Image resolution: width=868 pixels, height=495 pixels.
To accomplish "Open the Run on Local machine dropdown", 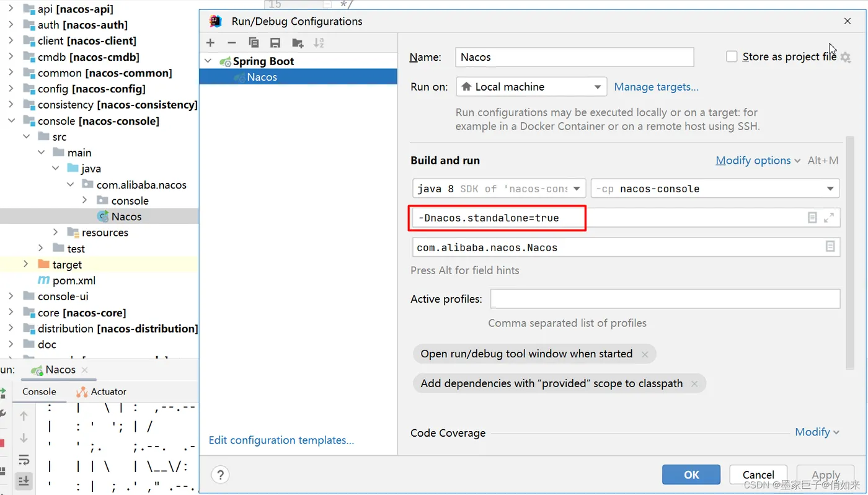I will point(531,87).
